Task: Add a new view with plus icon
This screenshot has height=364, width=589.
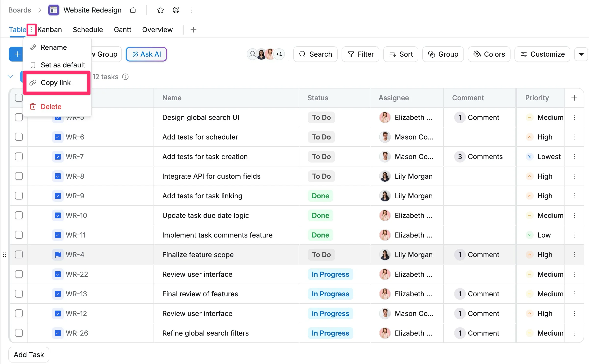Action: pyautogui.click(x=193, y=30)
